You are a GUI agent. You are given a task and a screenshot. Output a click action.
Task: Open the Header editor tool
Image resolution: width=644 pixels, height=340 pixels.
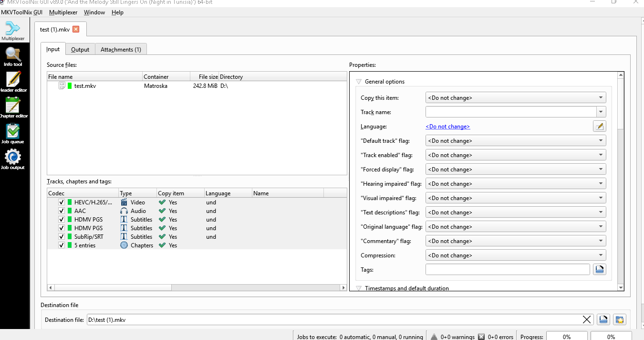(x=13, y=82)
